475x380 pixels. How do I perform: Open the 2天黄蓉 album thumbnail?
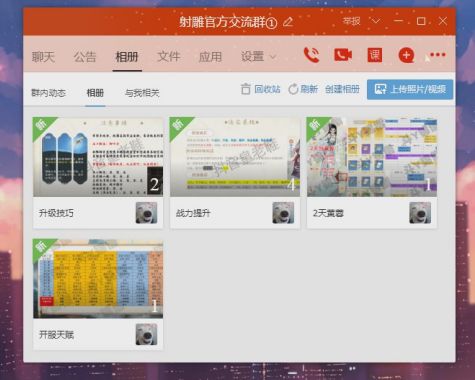pyautogui.click(x=372, y=157)
